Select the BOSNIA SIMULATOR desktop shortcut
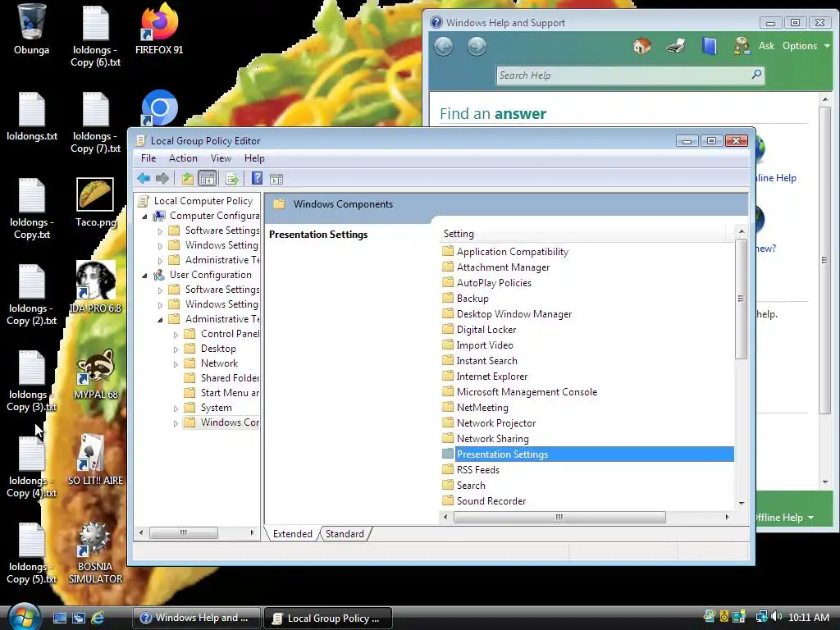 [95, 552]
